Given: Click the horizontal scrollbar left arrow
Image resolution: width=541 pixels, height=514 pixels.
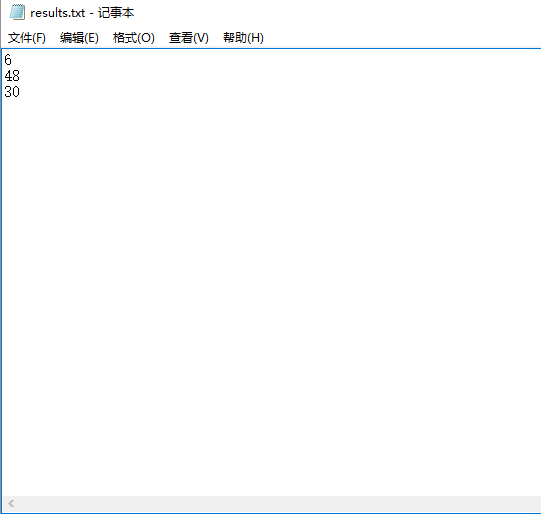Looking at the screenshot, I should point(11,503).
